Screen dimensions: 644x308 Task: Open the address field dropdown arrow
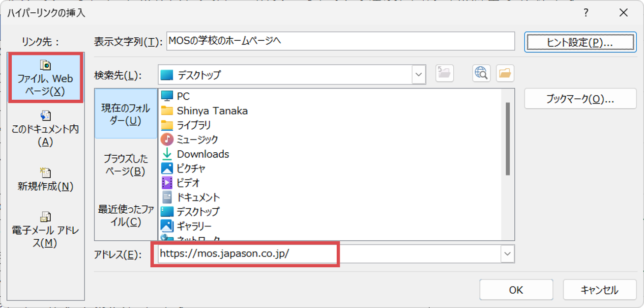pos(507,254)
